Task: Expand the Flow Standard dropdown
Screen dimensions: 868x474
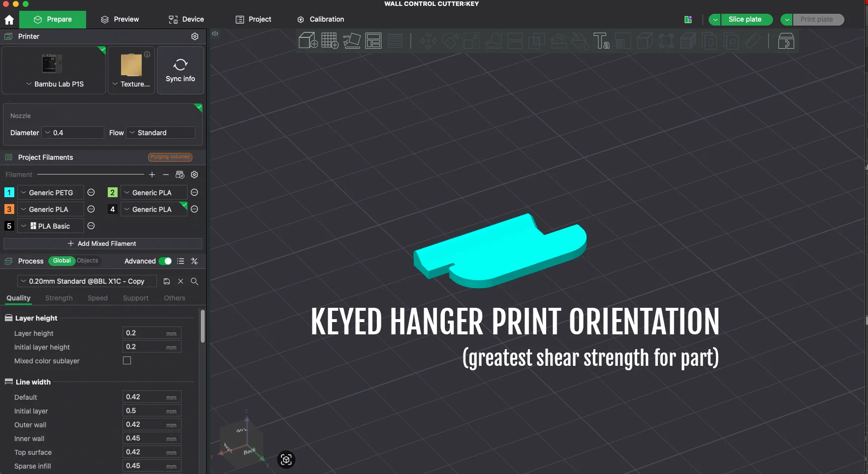Action: (x=161, y=133)
